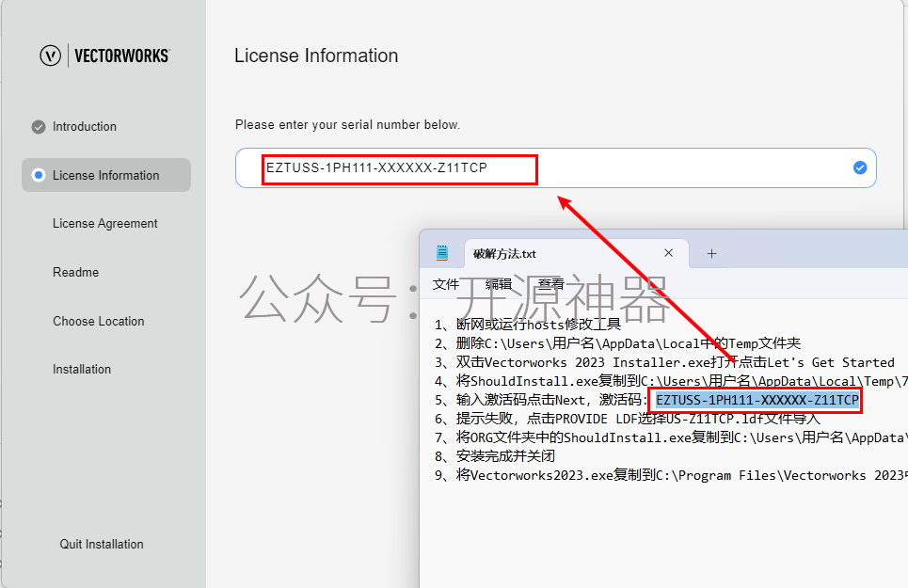Go to the License Agreement step

point(104,223)
